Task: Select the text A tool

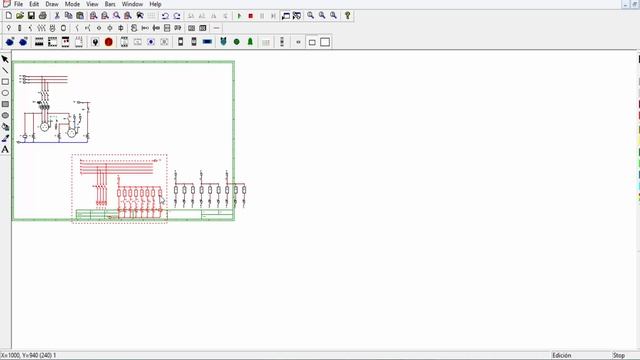Action: (5, 149)
